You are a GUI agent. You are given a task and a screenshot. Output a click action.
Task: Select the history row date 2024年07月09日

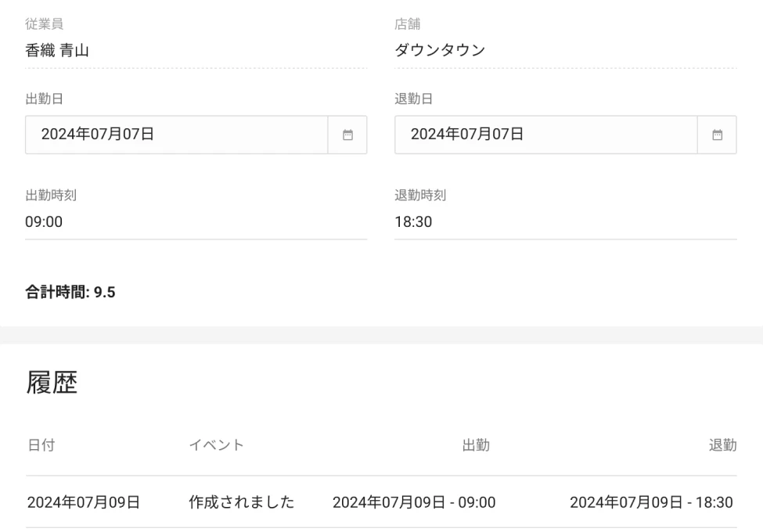(84, 502)
